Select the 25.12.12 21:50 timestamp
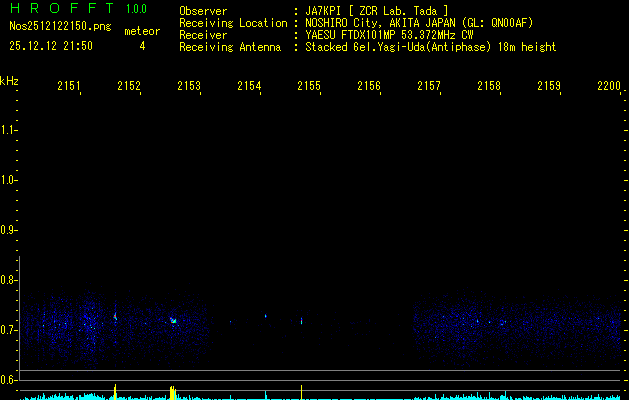Screen dimensions: 629x400 tap(51, 46)
